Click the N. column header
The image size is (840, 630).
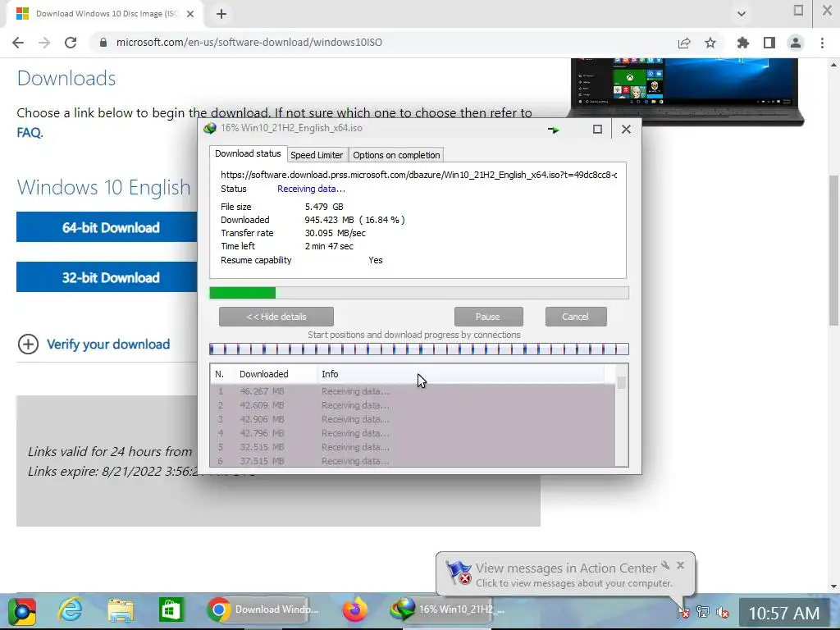(x=221, y=374)
